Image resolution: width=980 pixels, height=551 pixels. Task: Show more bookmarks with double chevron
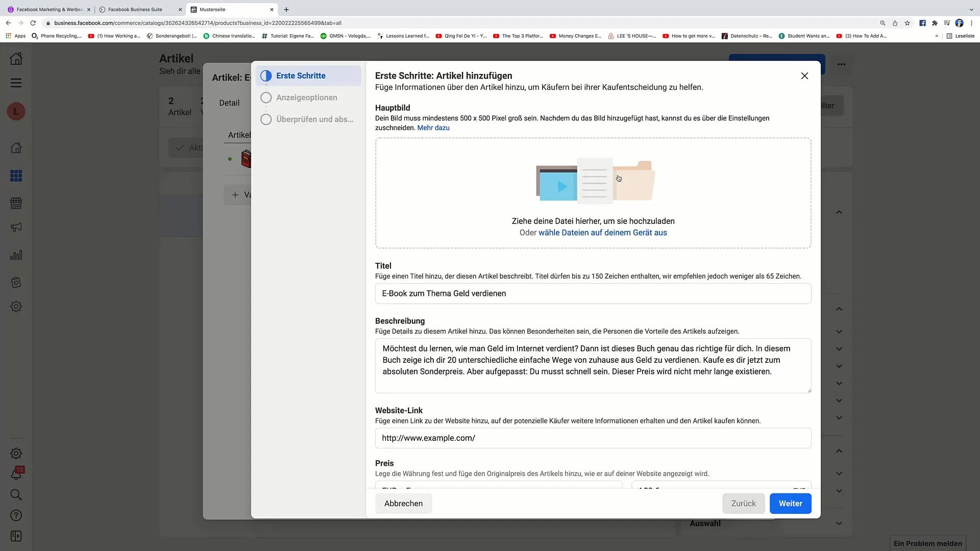937,36
